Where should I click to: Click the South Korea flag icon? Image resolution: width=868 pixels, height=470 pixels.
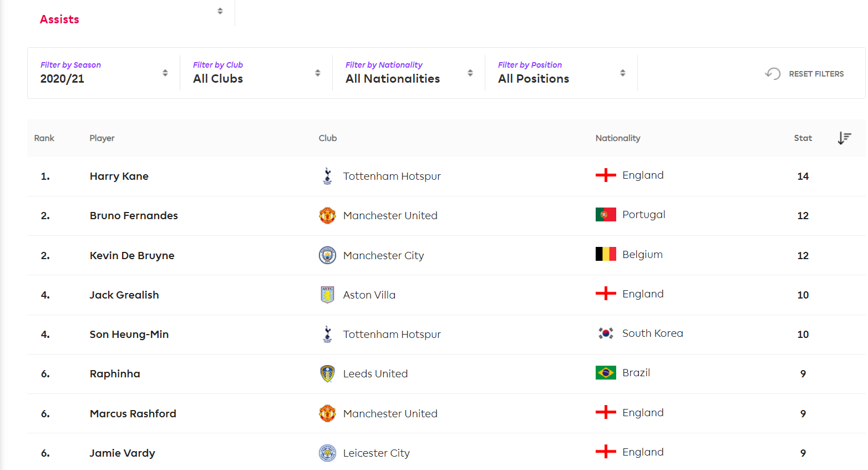pos(606,333)
